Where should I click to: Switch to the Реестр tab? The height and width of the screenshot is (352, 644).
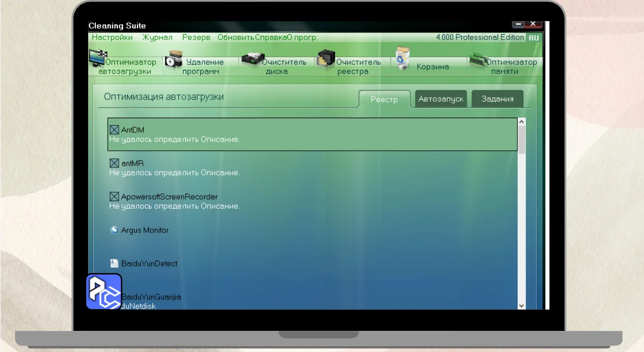coord(384,99)
